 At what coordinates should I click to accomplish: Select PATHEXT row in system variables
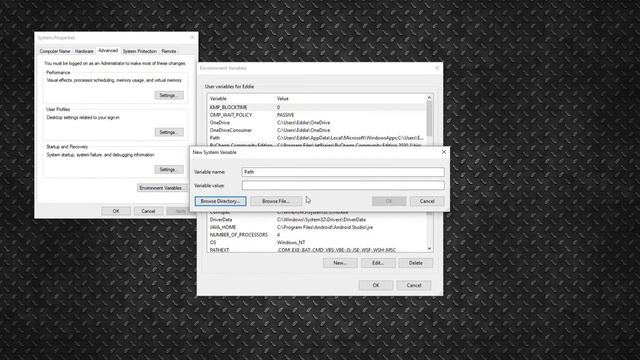[317, 250]
